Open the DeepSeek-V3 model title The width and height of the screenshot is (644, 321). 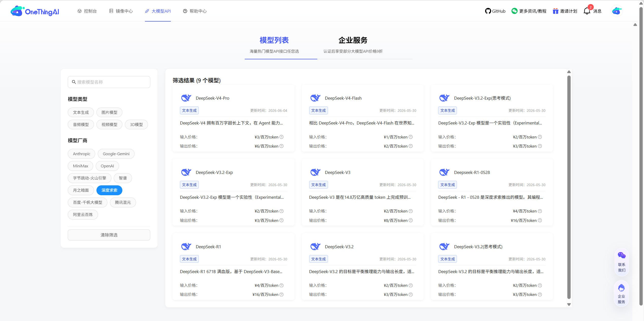point(338,172)
